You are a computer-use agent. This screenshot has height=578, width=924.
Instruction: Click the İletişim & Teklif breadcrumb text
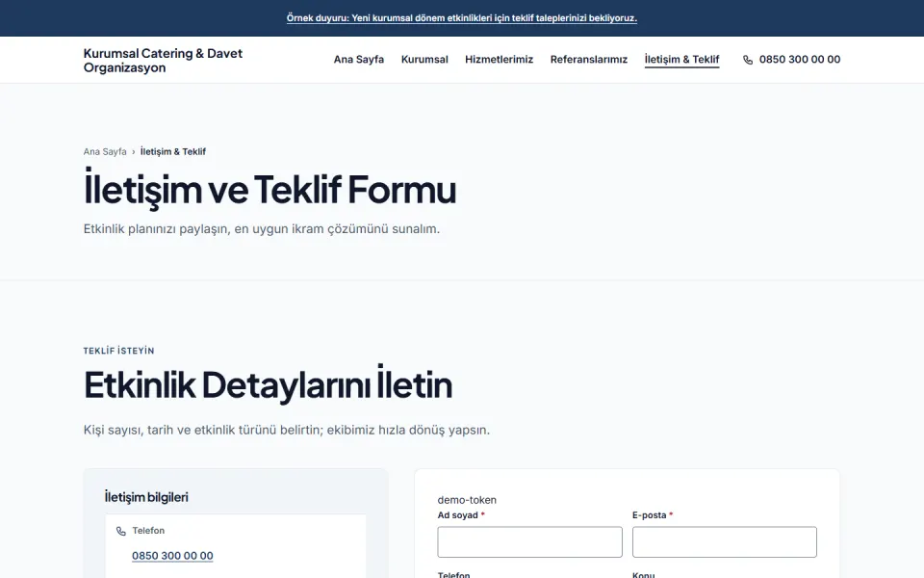point(173,151)
